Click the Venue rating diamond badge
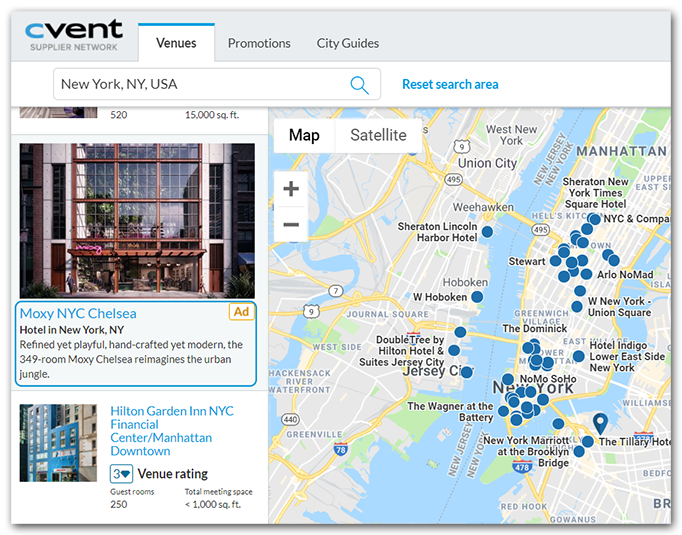682x535 pixels. point(121,474)
